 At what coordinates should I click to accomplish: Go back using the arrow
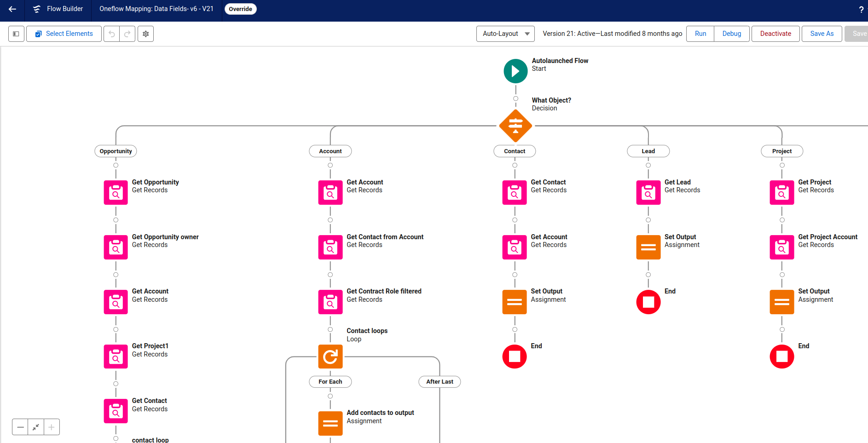(x=12, y=9)
